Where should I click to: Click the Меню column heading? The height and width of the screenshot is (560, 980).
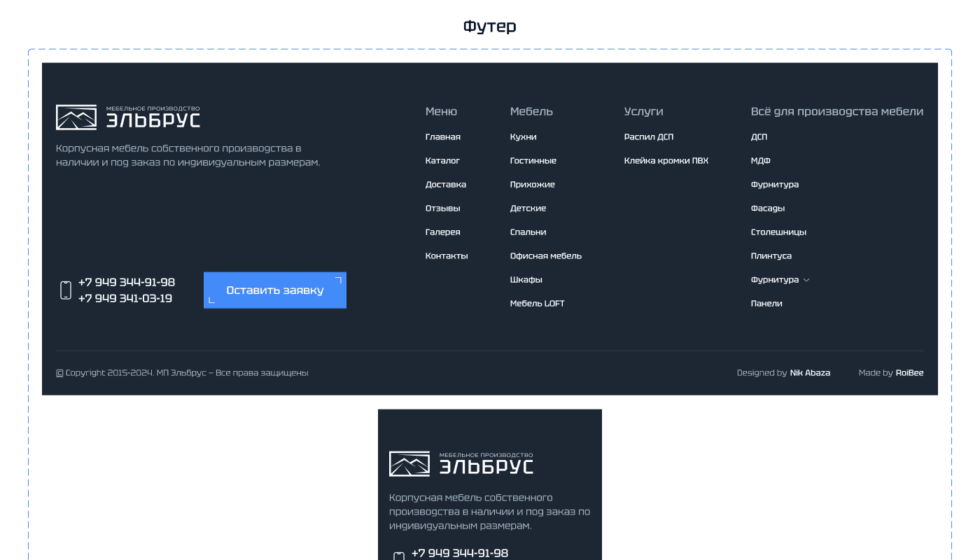(x=442, y=112)
